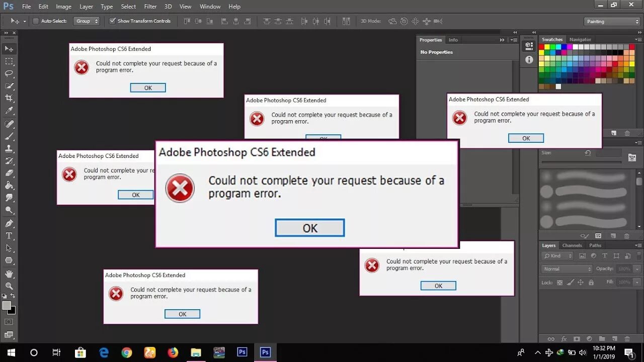The image size is (644, 362).
Task: Open Google Chrome from the taskbar
Action: [x=127, y=352]
